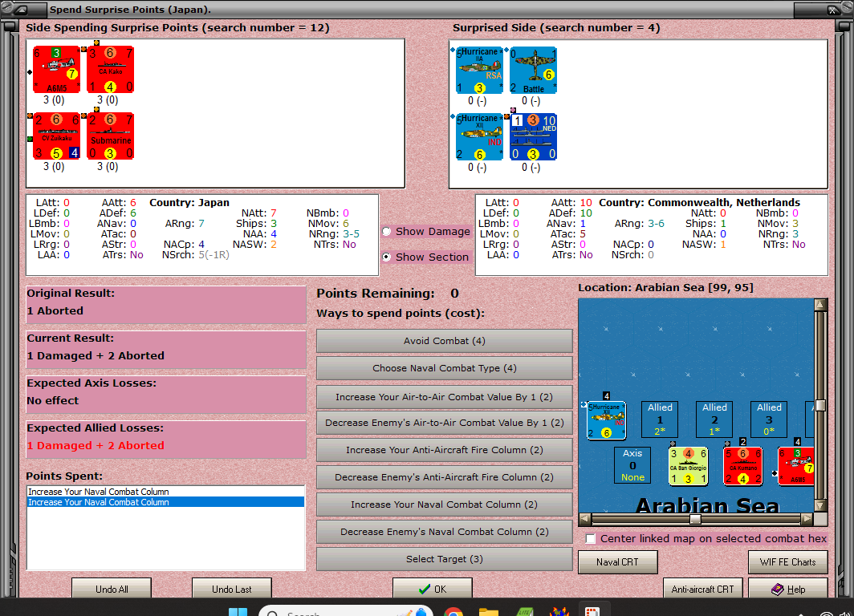Viewport: 854px width, 616px height.
Task: Increase your naval combat column
Action: coord(445,505)
